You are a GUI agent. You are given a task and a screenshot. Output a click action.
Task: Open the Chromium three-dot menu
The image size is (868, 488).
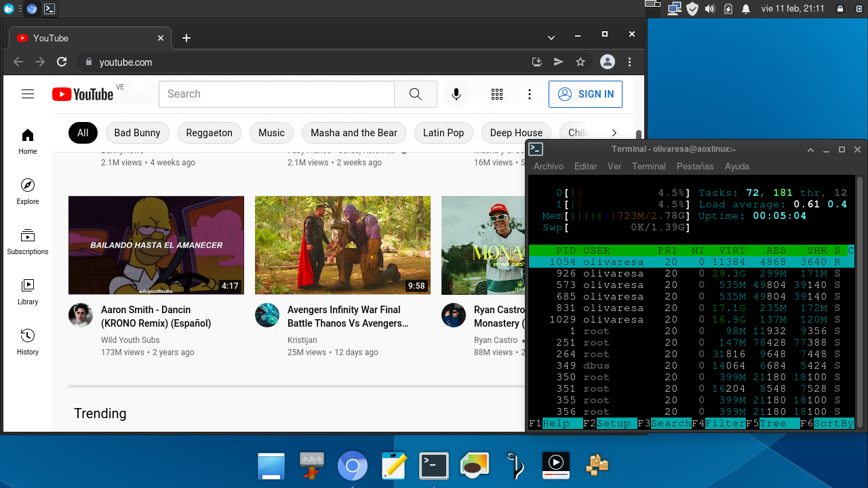630,62
